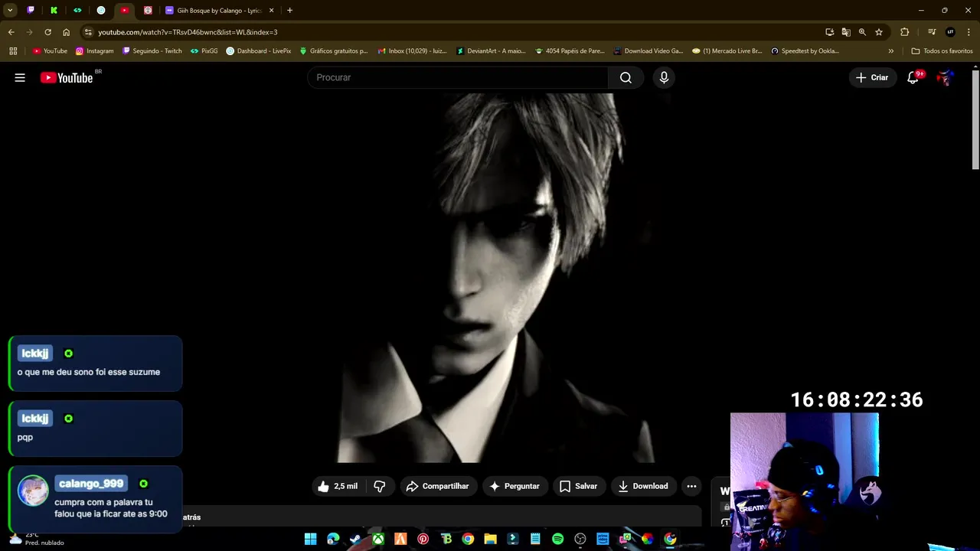Viewport: 980px width, 551px height.
Task: Expand hidden bookmarks chevron
Action: tap(890, 51)
